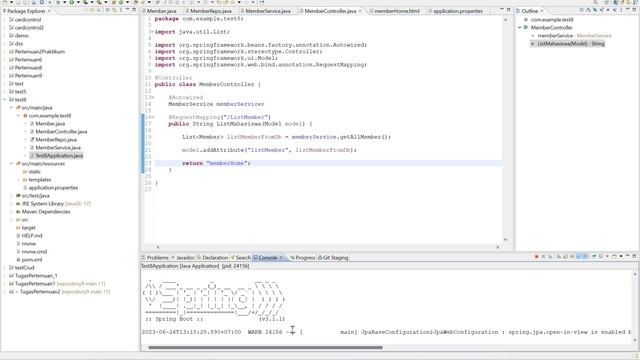Collapse com.example.test8 package node
Image resolution: width=640 pixels, height=360 pixels.
(18, 116)
